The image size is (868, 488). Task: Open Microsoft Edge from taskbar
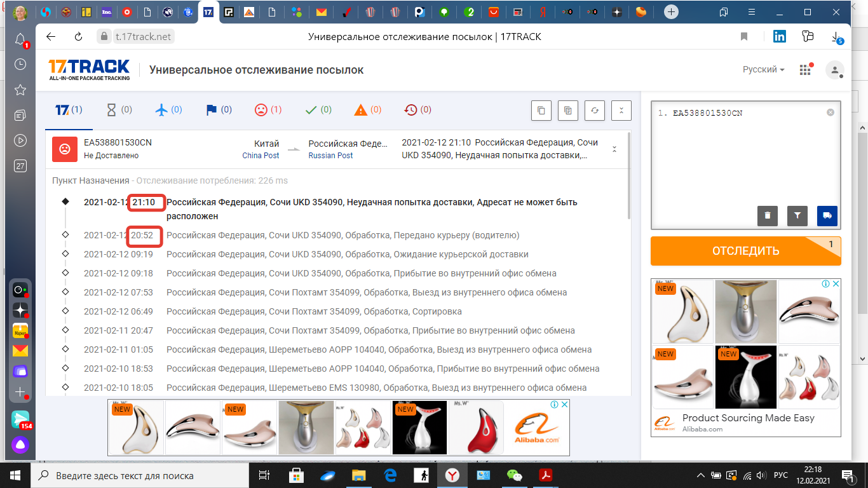[390, 475]
